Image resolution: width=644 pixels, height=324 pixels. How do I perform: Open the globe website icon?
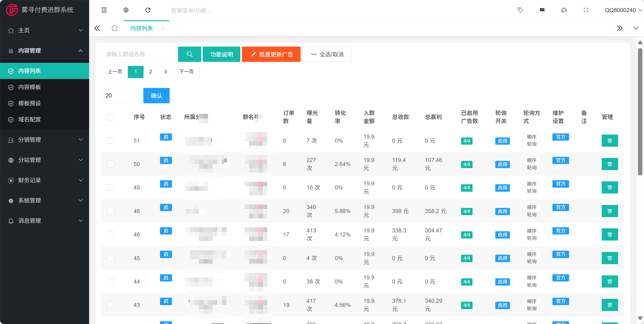(126, 10)
